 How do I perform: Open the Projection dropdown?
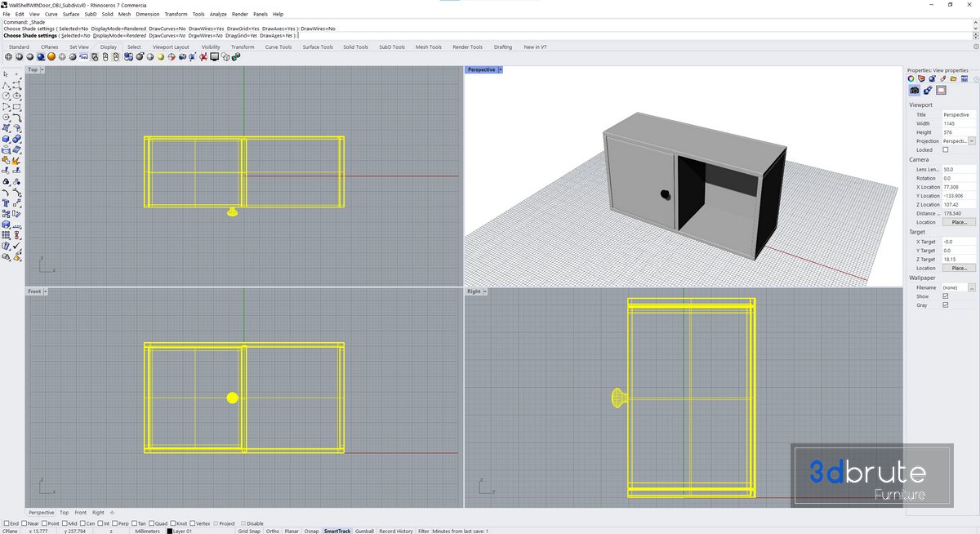[971, 141]
